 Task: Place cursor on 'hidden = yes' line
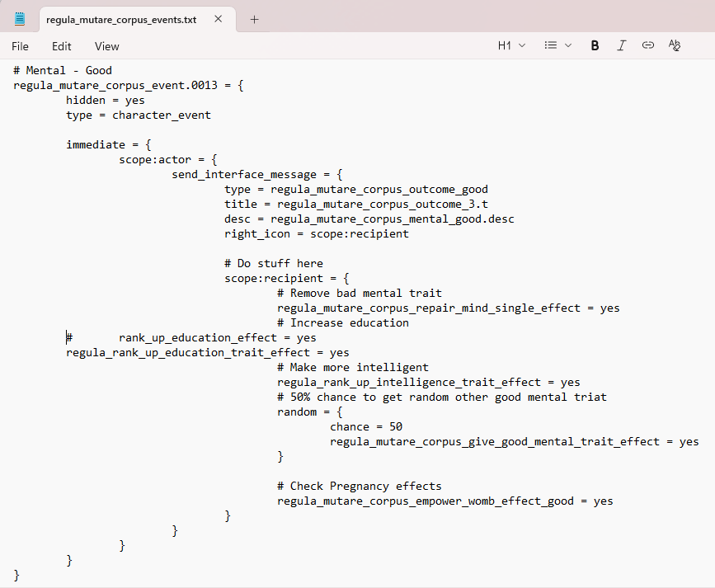tap(106, 100)
